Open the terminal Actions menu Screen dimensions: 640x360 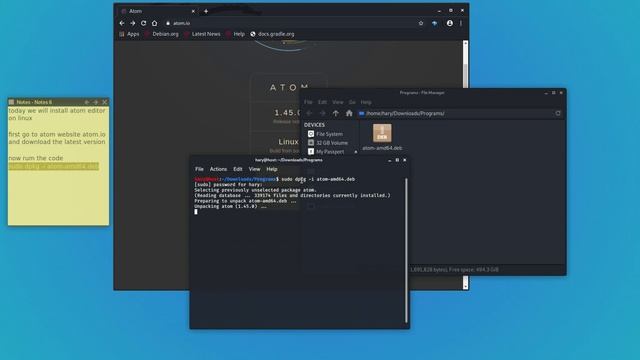218,169
